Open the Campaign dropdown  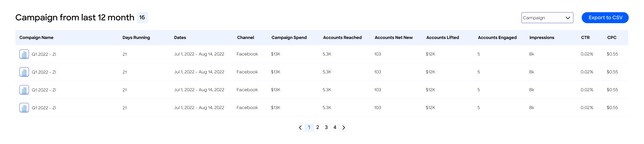point(547,18)
